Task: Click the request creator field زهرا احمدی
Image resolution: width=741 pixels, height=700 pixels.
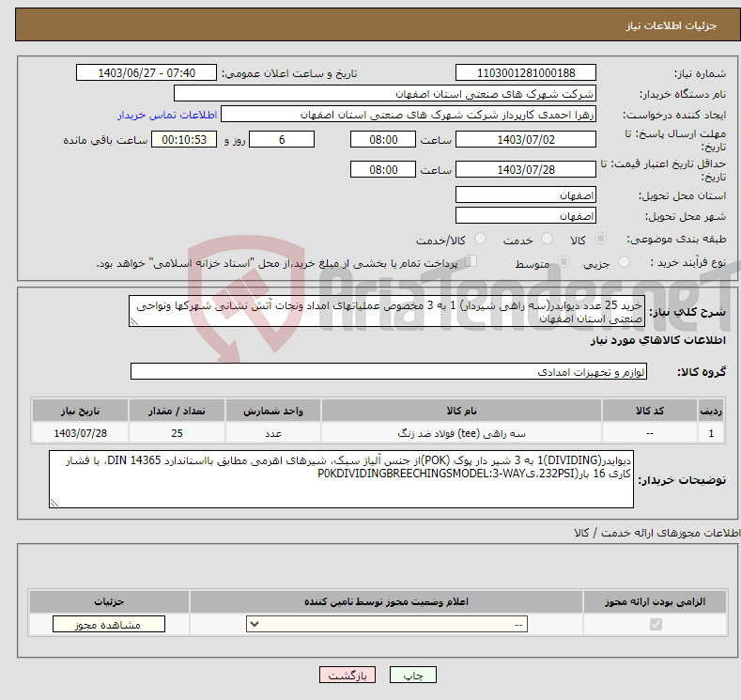Action: click(409, 115)
